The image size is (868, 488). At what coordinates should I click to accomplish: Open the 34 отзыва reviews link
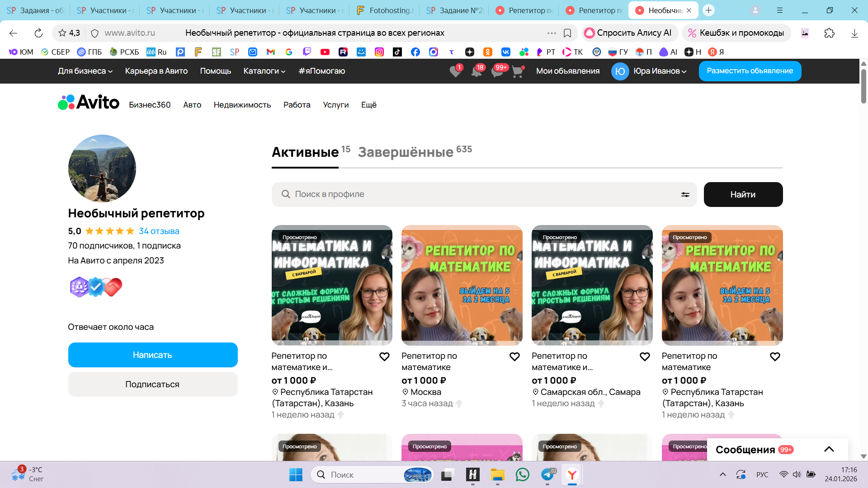[159, 231]
